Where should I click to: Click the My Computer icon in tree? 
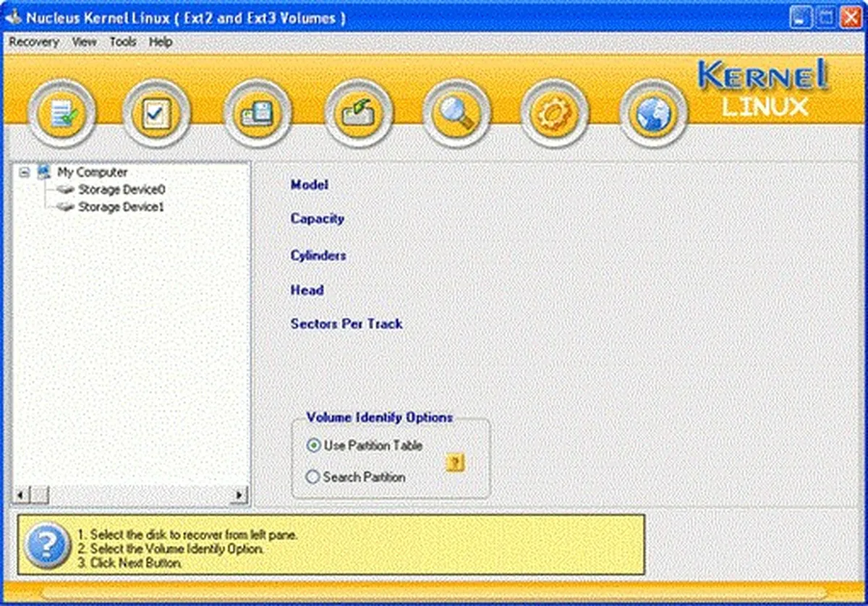click(x=44, y=172)
